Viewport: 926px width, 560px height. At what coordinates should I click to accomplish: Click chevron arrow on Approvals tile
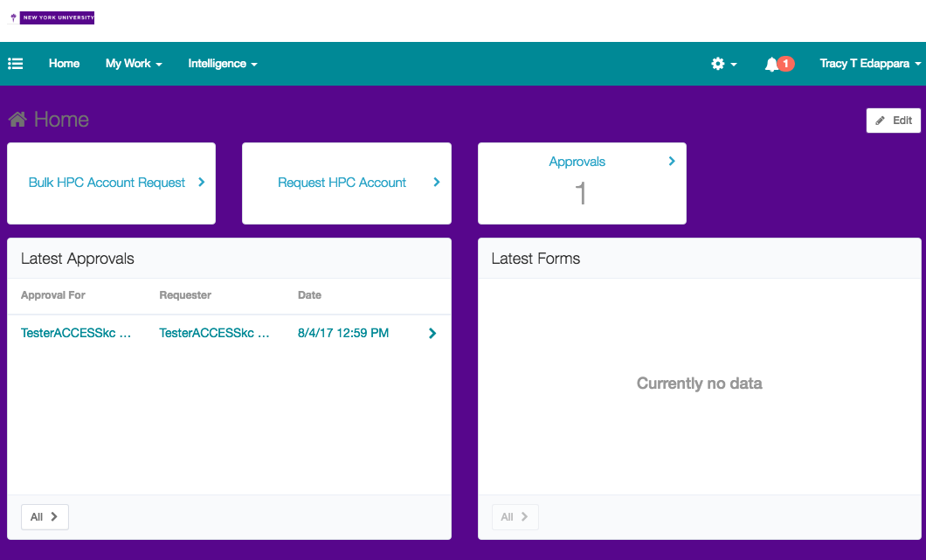tap(672, 162)
